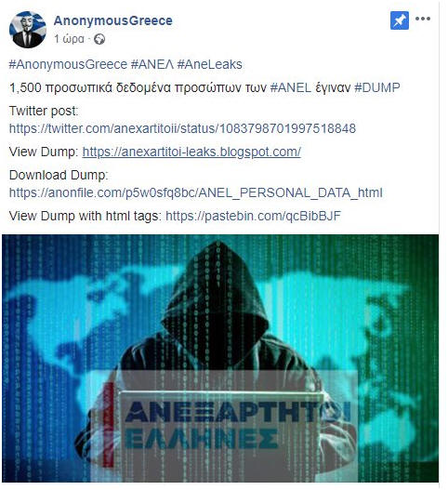Click the blue pinned post icon

[400, 20]
